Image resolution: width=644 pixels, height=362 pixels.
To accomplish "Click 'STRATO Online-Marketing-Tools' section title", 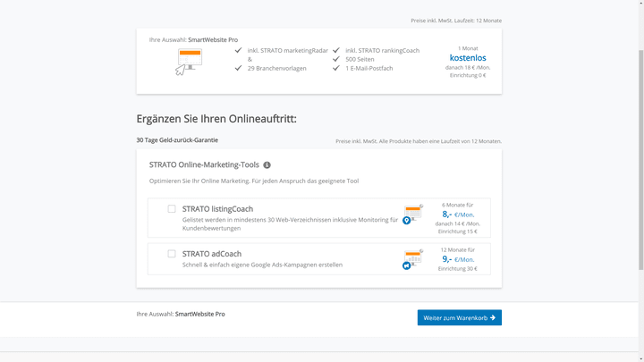I will tap(204, 164).
